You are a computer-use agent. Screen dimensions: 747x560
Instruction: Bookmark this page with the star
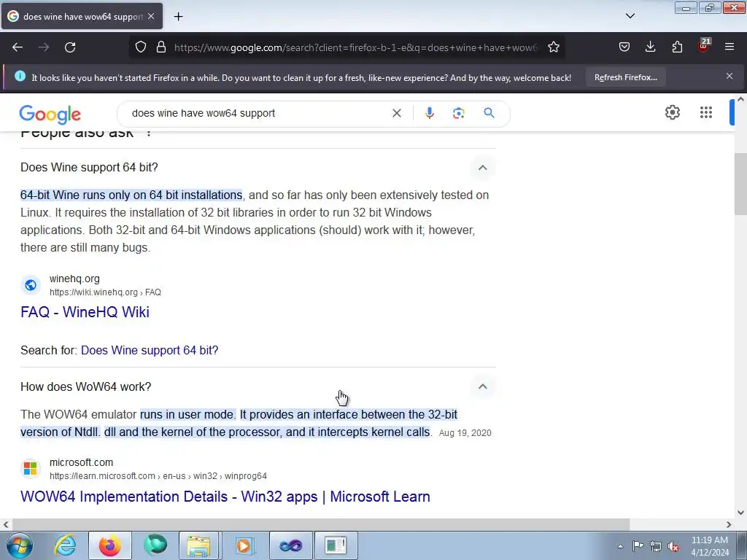pos(553,47)
